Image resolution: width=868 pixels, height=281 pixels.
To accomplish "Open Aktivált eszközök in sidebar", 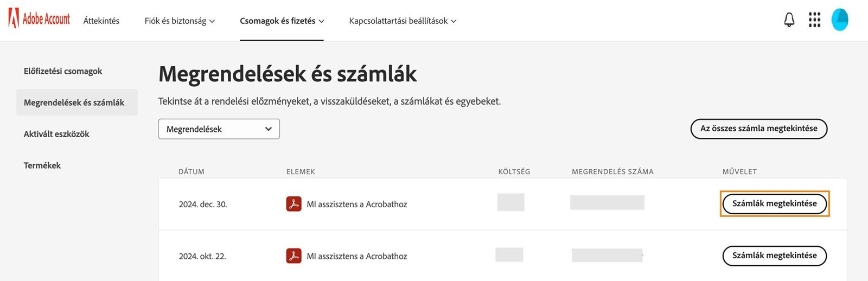I will [56, 134].
